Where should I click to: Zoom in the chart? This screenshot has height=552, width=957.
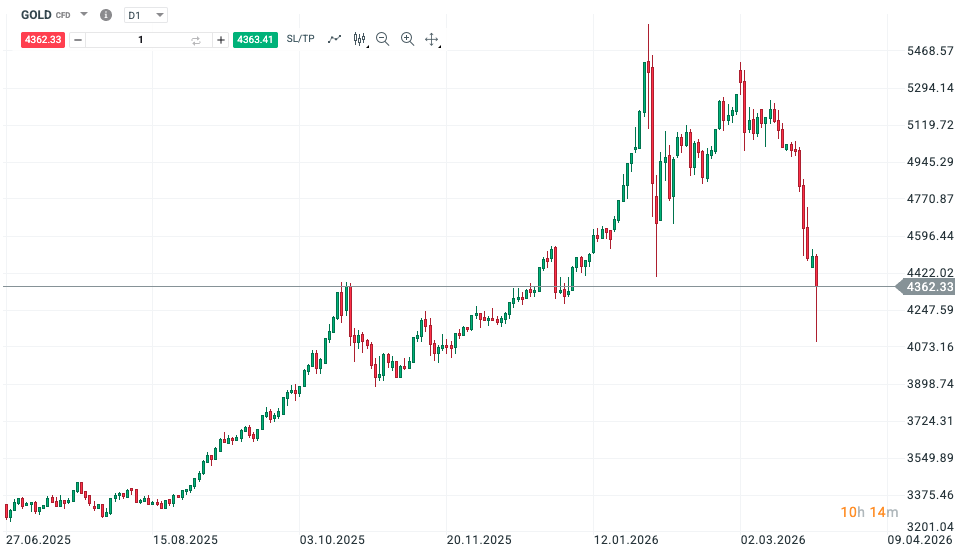(x=407, y=39)
